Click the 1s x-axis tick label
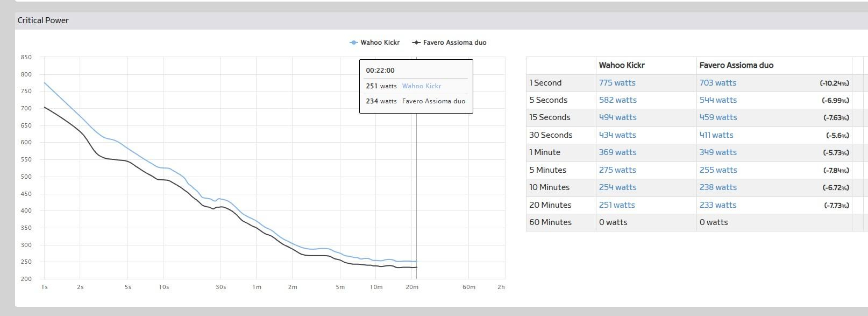The width and height of the screenshot is (868, 316). (45, 287)
